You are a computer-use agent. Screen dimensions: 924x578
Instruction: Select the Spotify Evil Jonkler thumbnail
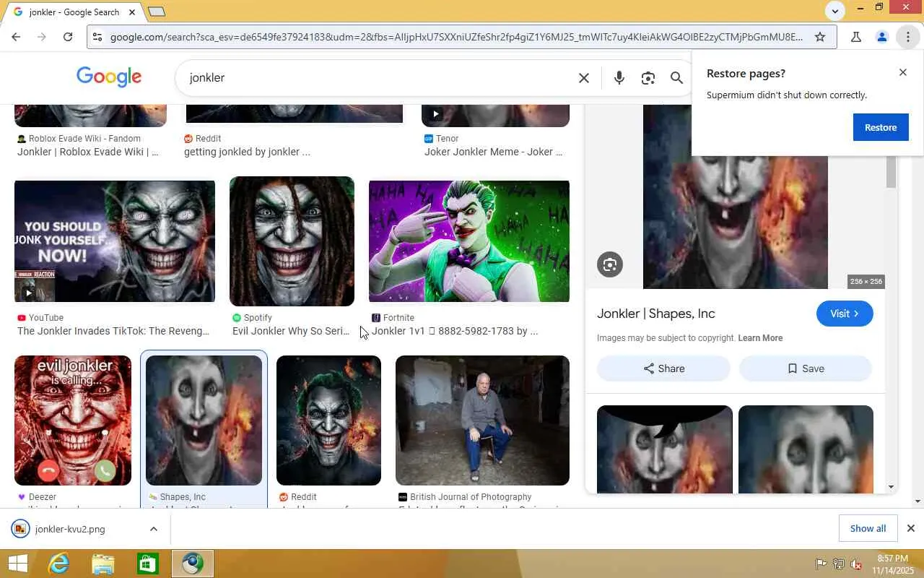(x=292, y=241)
